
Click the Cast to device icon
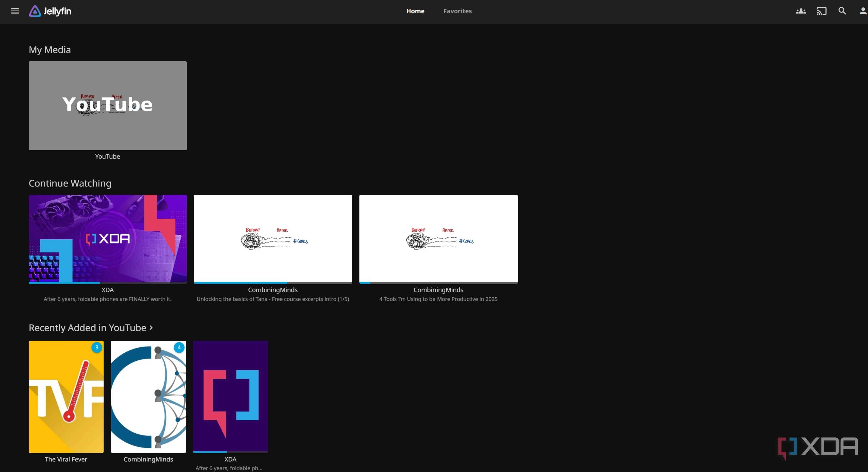(822, 11)
